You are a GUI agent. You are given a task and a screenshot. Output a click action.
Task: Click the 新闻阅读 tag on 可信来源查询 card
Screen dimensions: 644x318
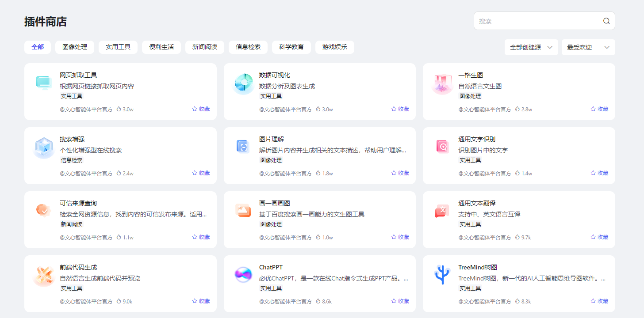(72, 224)
